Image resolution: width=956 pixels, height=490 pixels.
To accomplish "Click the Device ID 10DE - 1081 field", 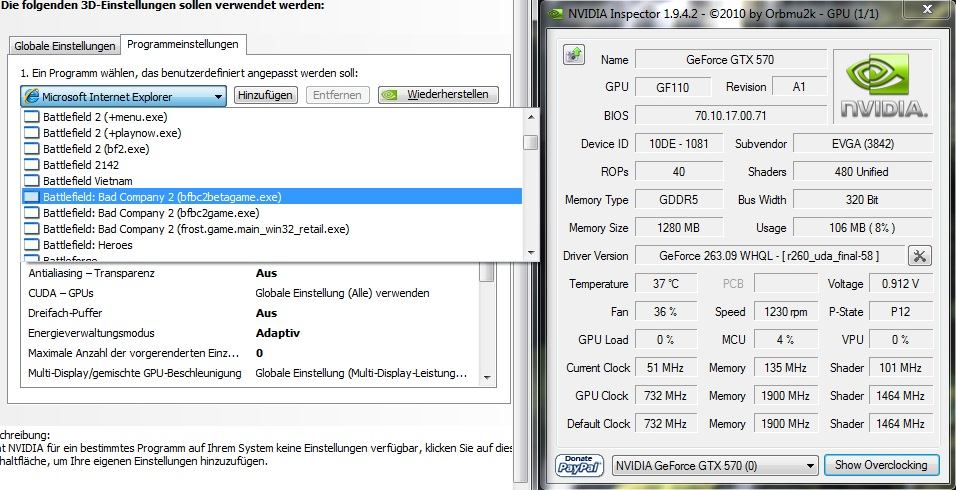I will 679,144.
